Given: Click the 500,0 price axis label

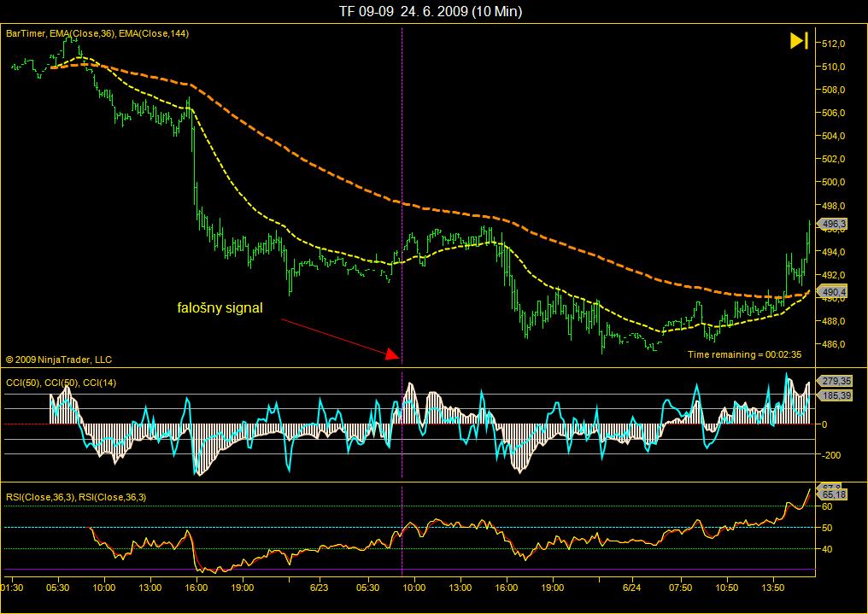Looking at the screenshot, I should coord(834,182).
